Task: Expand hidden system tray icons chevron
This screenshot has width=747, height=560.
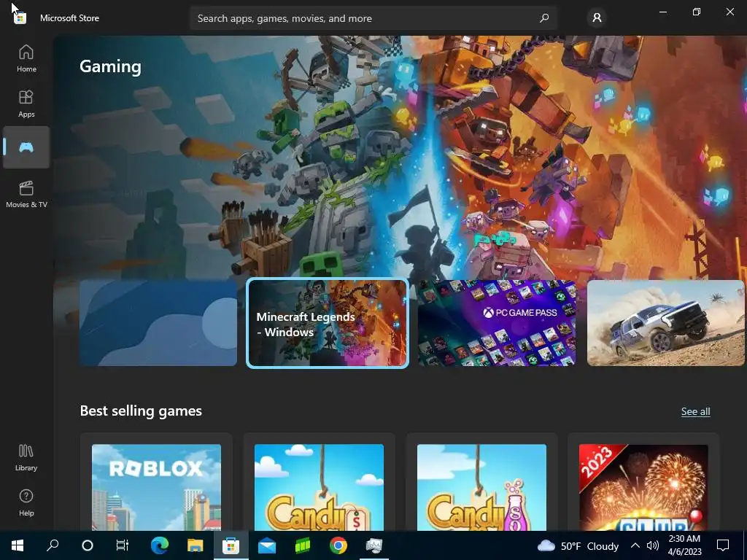Action: tap(635, 545)
